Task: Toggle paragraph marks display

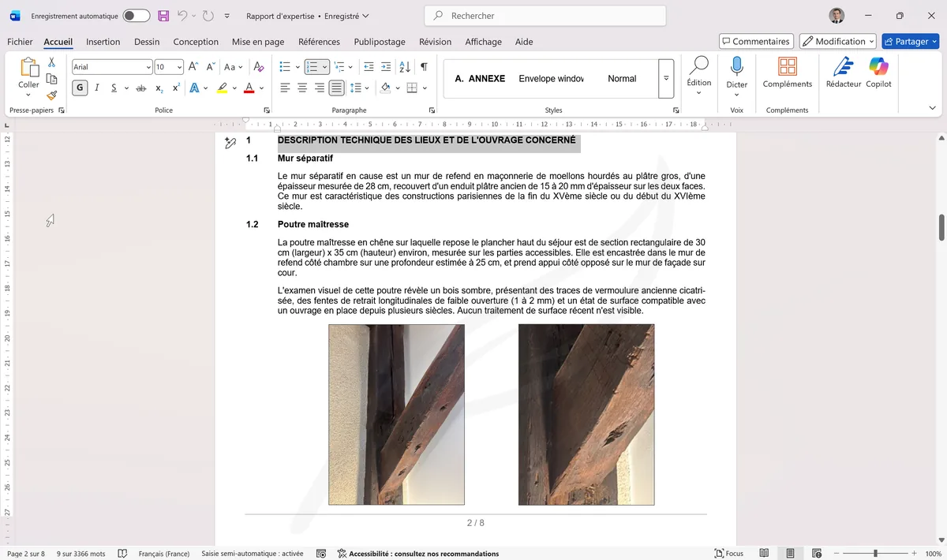Action: pos(423,66)
